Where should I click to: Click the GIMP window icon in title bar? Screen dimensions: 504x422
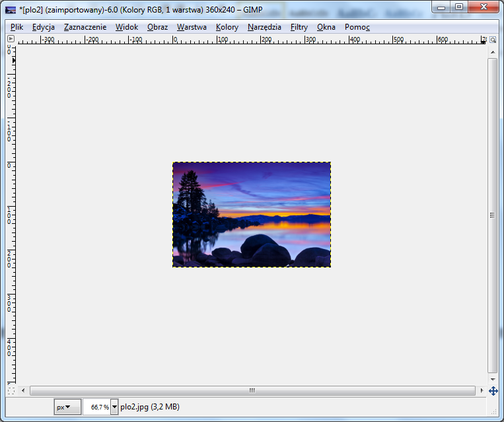click(x=11, y=10)
